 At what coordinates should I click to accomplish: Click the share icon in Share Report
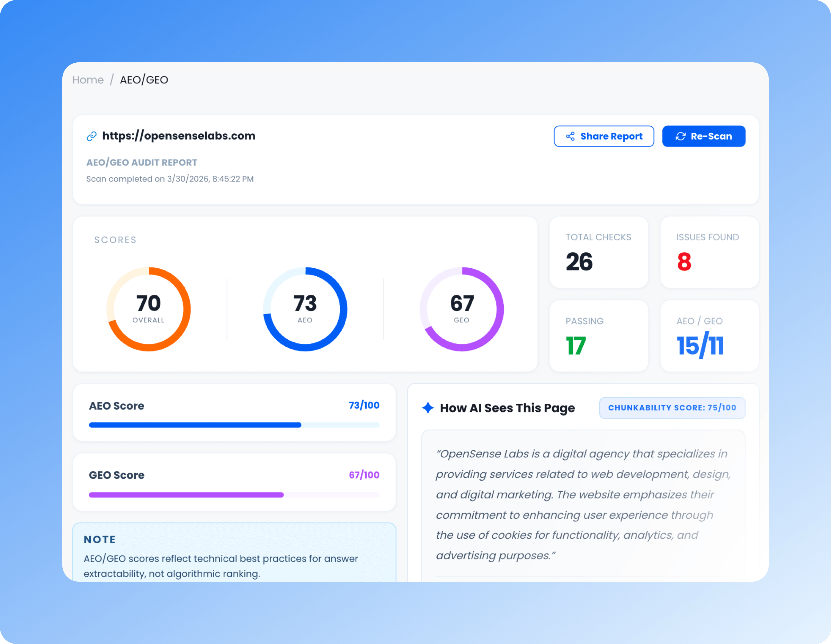(570, 136)
